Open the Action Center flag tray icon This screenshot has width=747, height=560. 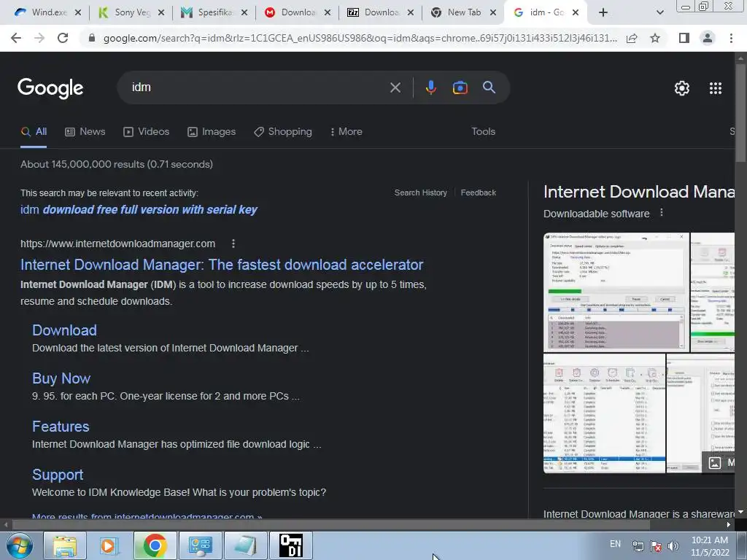[656, 546]
